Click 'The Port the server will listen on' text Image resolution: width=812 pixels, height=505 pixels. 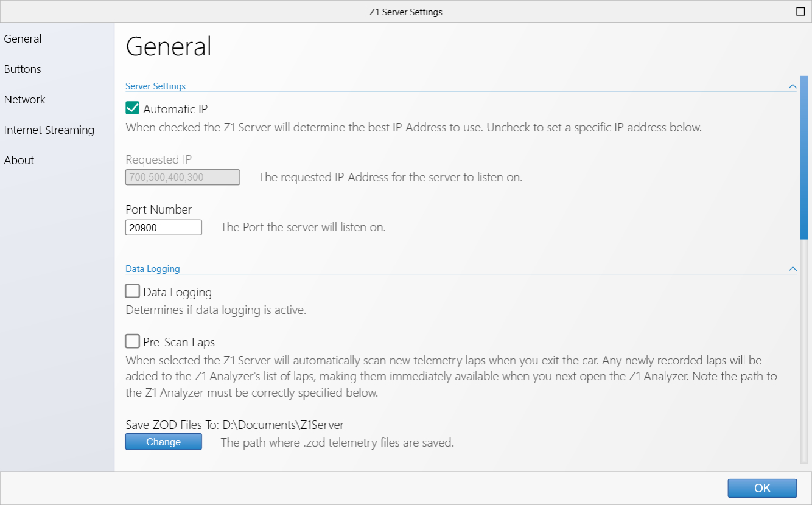point(303,228)
